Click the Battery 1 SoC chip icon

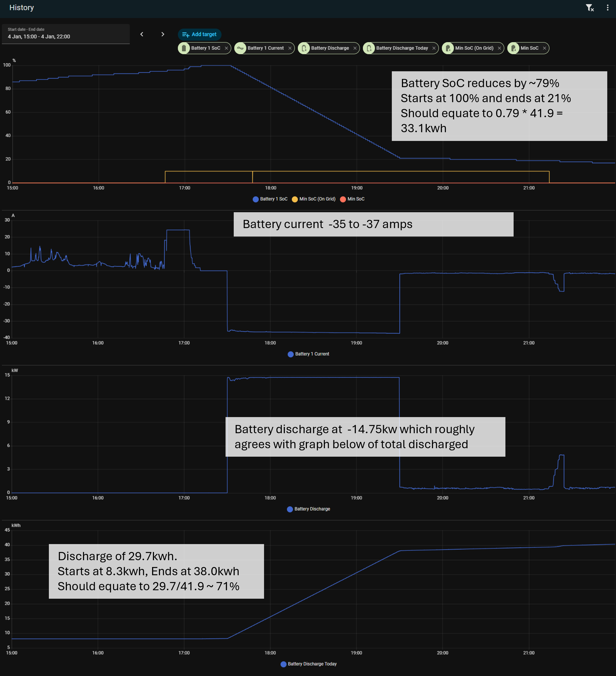[184, 48]
